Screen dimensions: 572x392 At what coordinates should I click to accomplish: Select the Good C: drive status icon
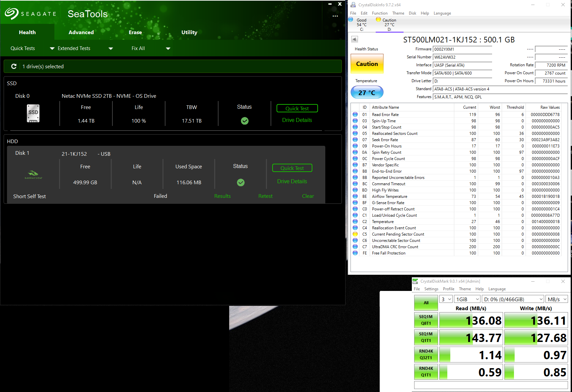(x=351, y=20)
